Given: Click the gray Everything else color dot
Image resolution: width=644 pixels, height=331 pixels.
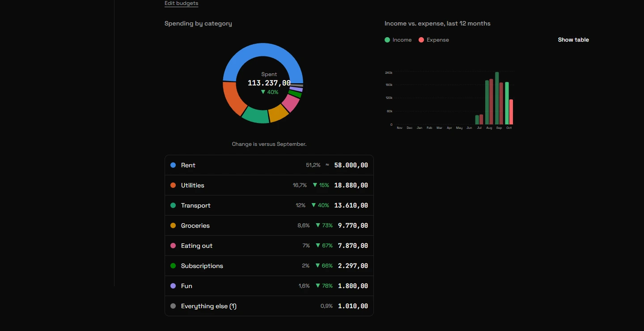Looking at the screenshot, I should (173, 306).
